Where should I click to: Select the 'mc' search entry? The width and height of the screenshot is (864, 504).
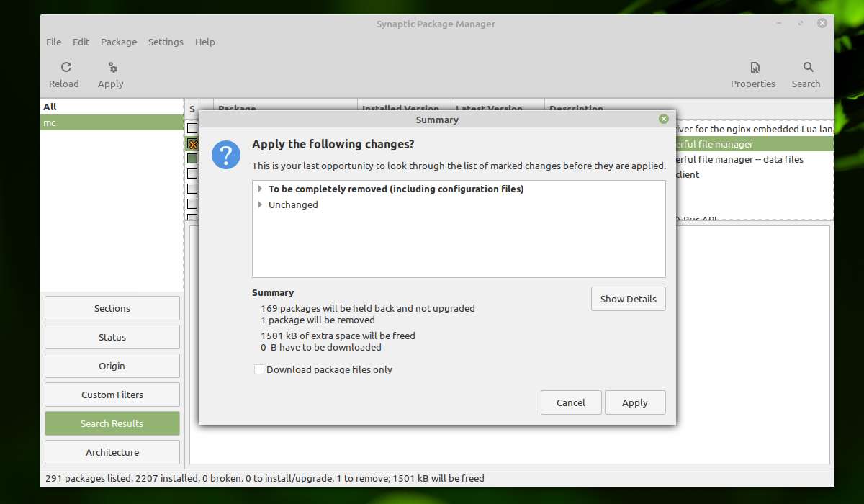112,122
